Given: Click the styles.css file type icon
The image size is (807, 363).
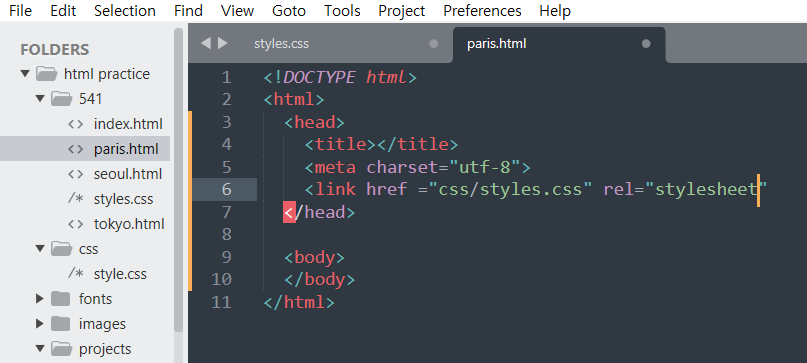Looking at the screenshot, I should tap(75, 199).
